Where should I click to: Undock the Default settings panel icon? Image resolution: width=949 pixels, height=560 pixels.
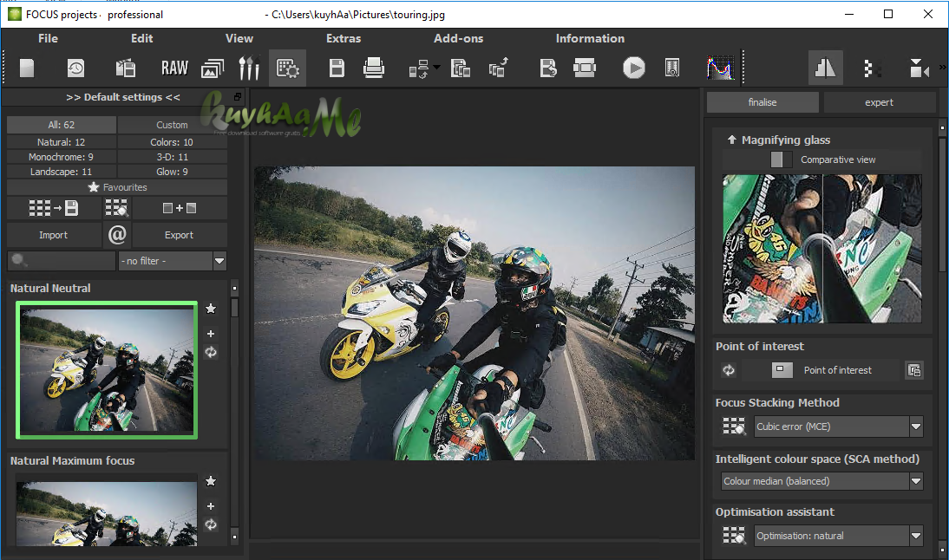click(238, 97)
